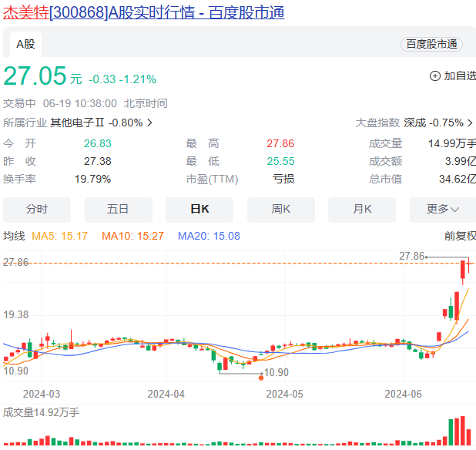
Task: Click the orange low-point marker dot near 10.90
Action: point(261,378)
